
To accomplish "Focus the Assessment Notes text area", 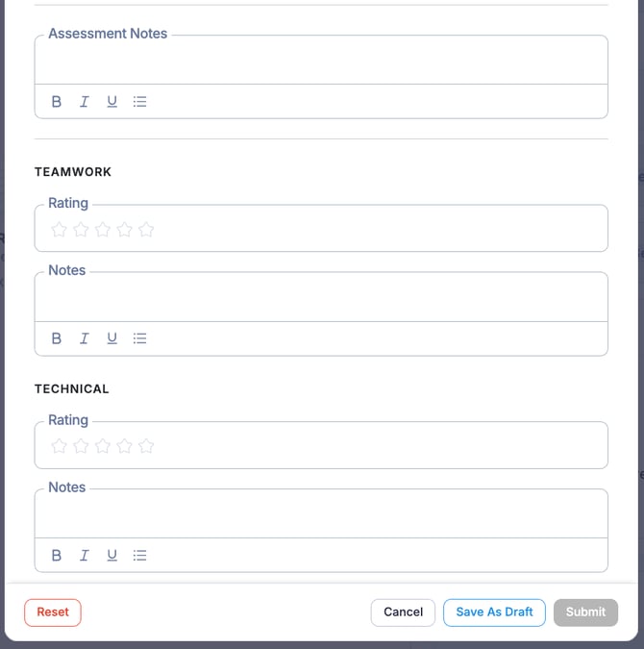I will pyautogui.click(x=321, y=62).
